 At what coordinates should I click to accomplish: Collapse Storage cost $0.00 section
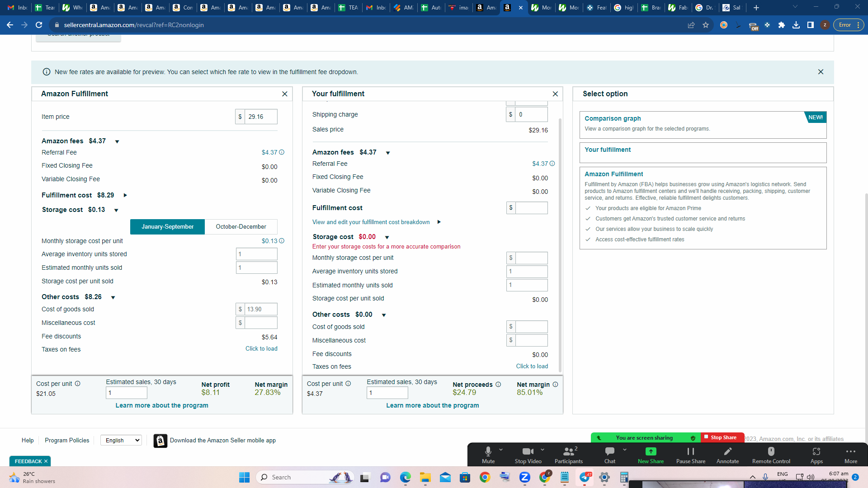(387, 237)
